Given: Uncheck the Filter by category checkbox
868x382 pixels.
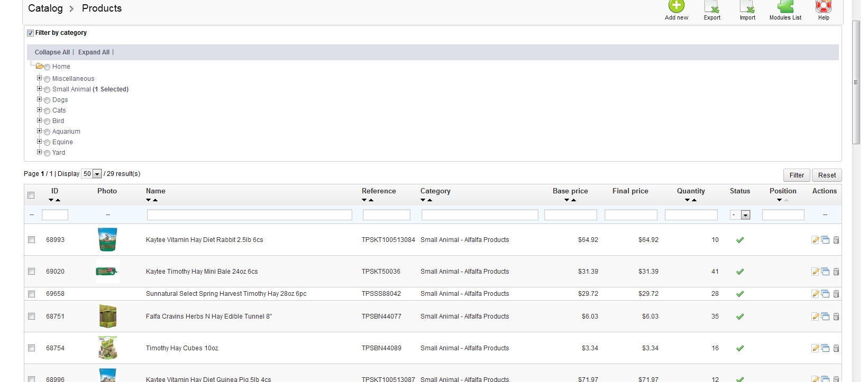Looking at the screenshot, I should 30,33.
